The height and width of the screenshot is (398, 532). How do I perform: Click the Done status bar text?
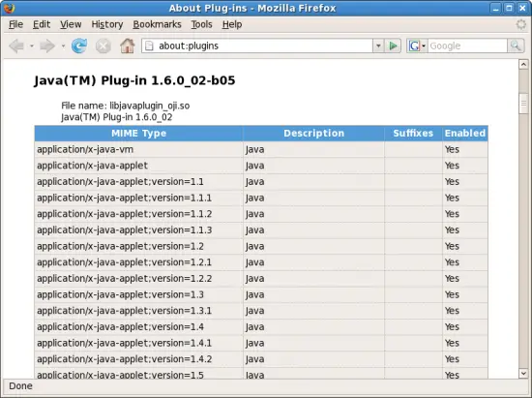[20, 386]
